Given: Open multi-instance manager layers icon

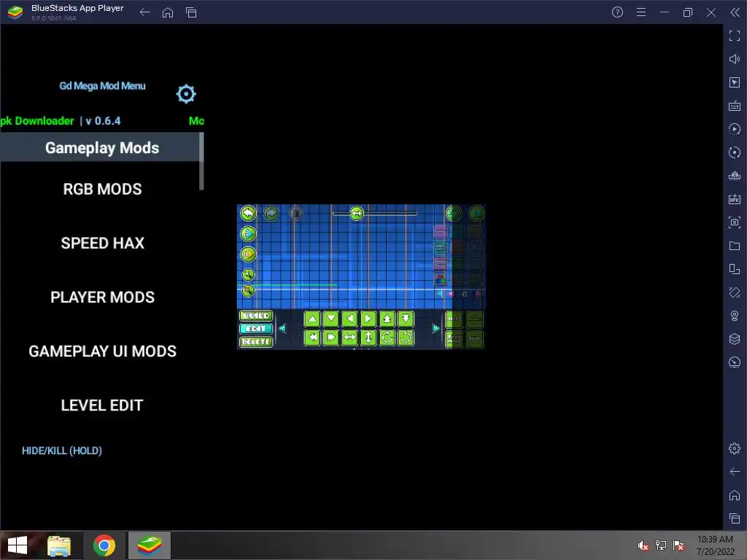Looking at the screenshot, I should (x=735, y=339).
